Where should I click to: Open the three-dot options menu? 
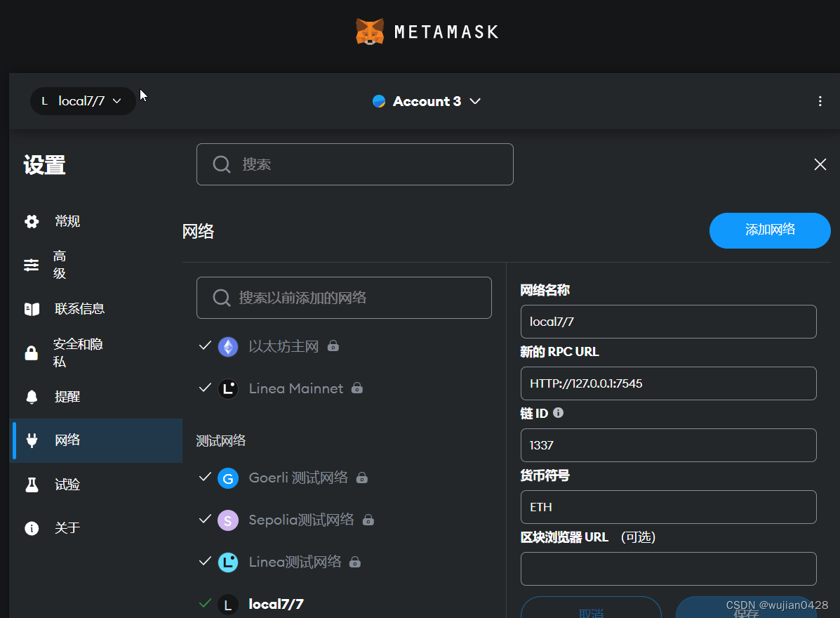click(820, 101)
